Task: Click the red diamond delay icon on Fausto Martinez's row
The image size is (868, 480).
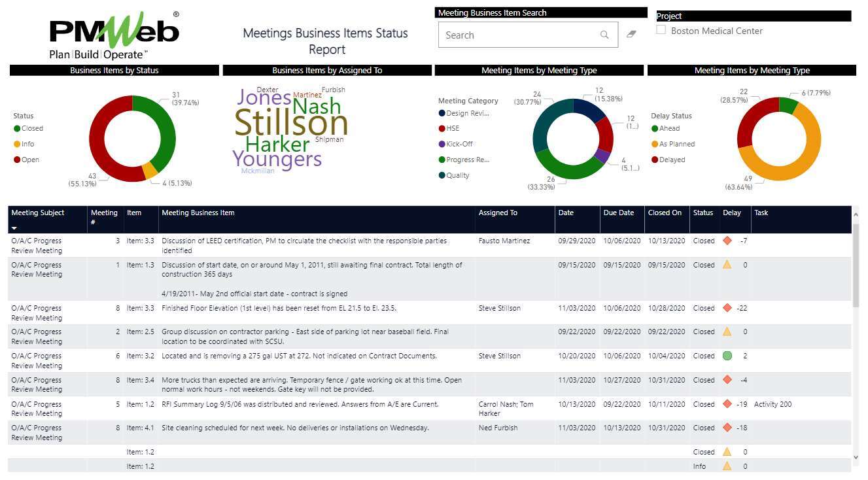Action: coord(727,241)
